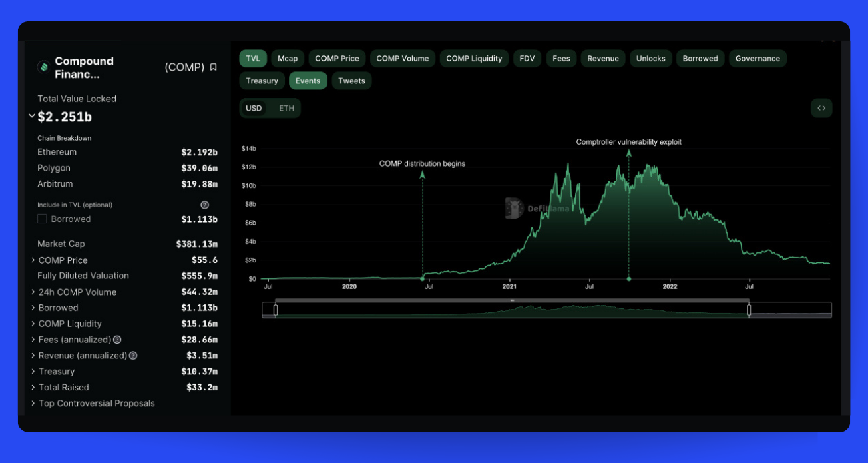Image resolution: width=868 pixels, height=463 pixels.
Task: Click the Fully Diluted Valuation label
Action: click(83, 276)
